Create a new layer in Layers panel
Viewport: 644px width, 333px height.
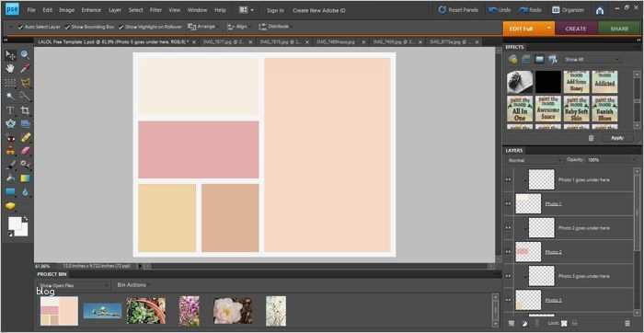[512, 324]
